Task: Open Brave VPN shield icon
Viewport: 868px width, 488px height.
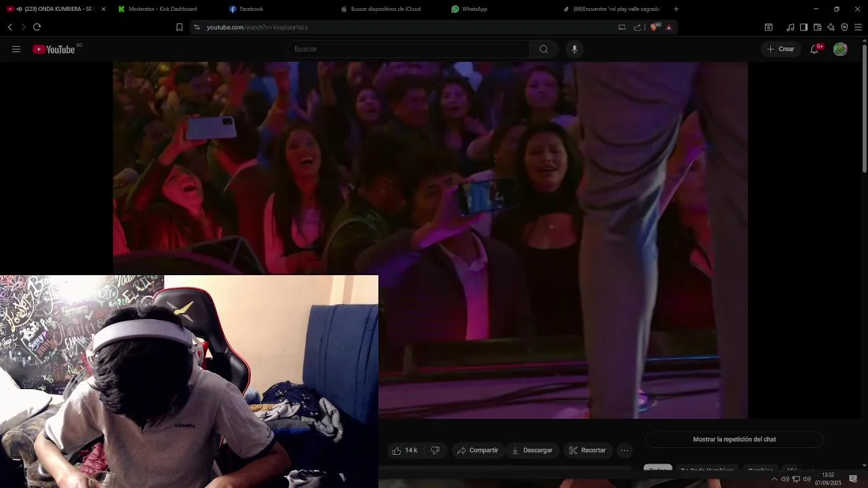Action: 844,27
